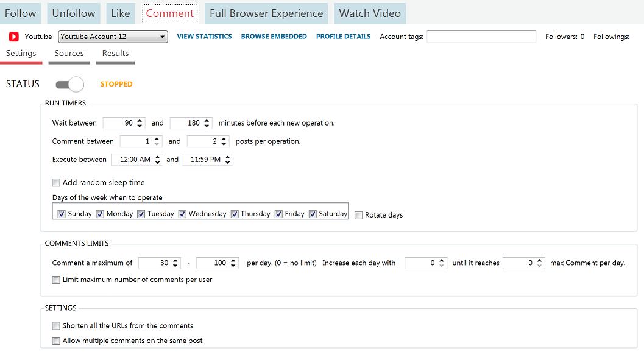This screenshot has width=644, height=354.
Task: Select the Watch Video tab
Action: [x=370, y=13]
